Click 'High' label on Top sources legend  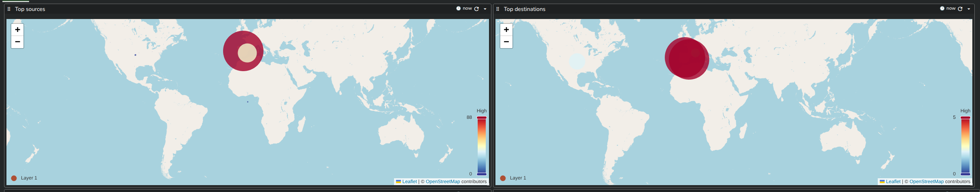[x=482, y=111]
